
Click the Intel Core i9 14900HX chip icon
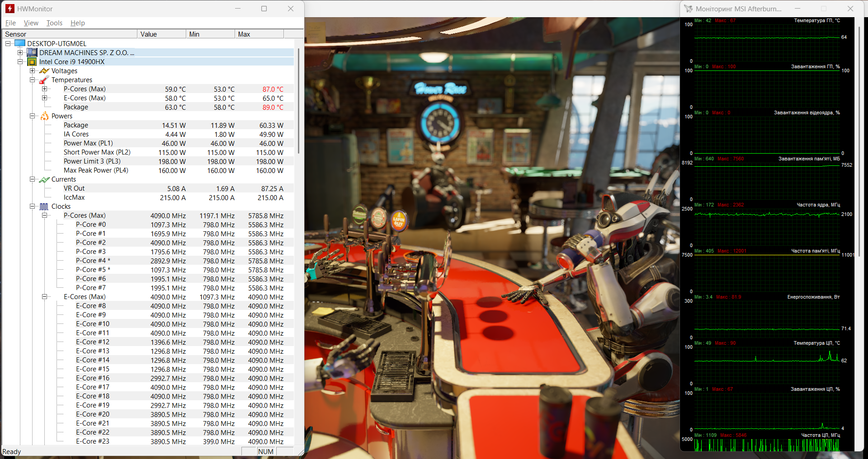point(32,61)
